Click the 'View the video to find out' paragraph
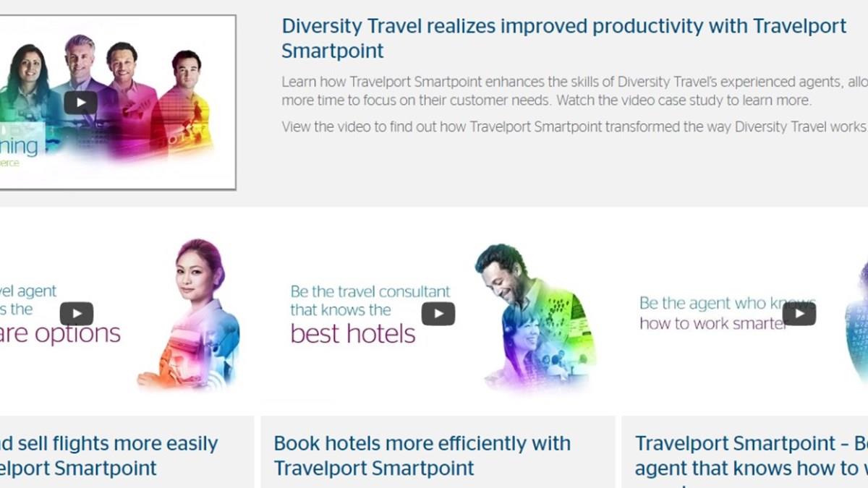The width and height of the screenshot is (868, 488). 574,127
